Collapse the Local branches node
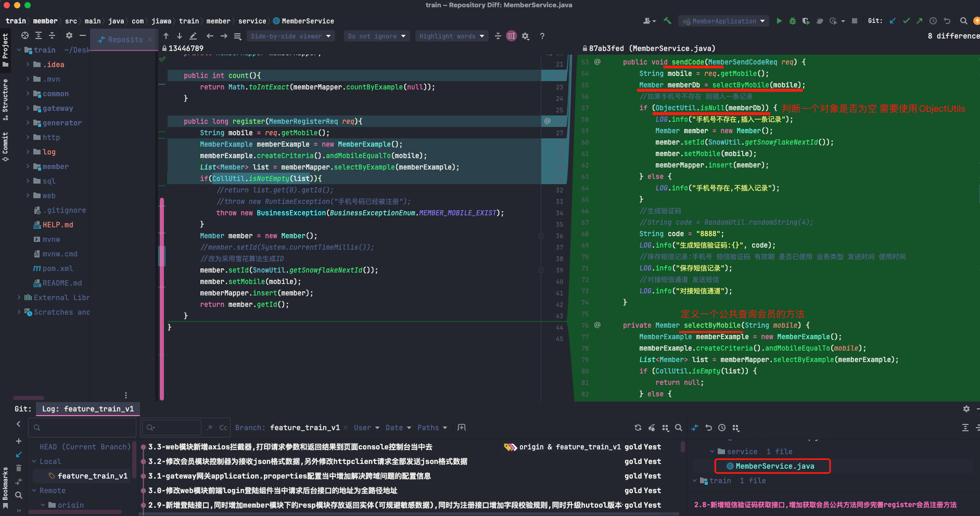Image resolution: width=980 pixels, height=516 pixels. click(34, 461)
